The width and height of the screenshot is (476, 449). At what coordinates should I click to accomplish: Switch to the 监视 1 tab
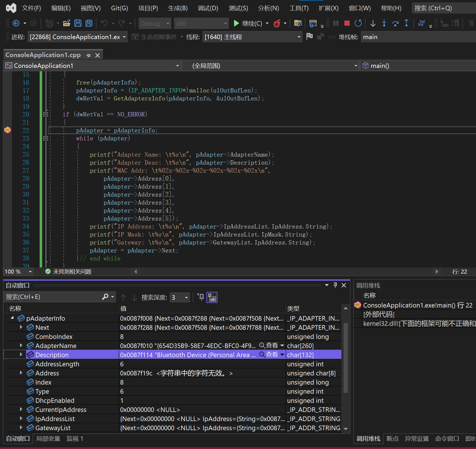74,438
